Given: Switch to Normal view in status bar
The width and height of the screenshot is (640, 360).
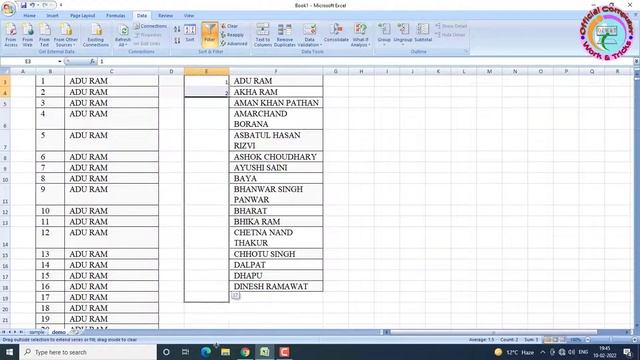Looking at the screenshot, I should [x=548, y=340].
